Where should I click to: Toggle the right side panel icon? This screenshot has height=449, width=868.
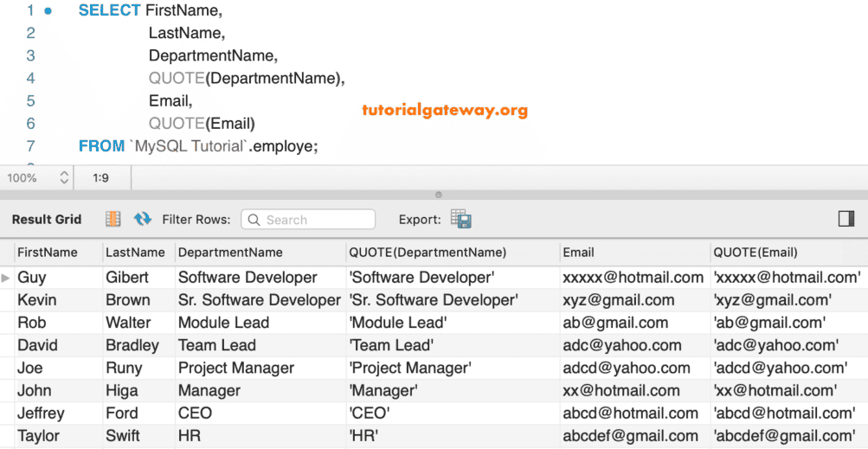coord(846,219)
